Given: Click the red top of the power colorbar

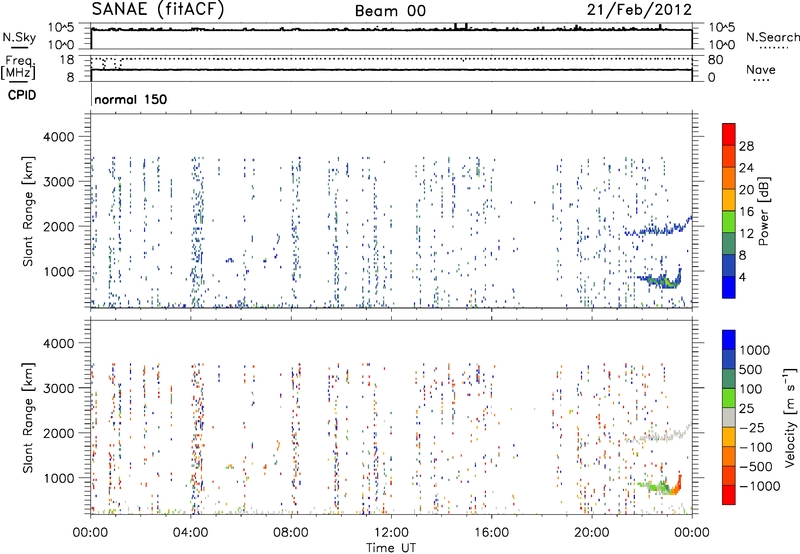Looking at the screenshot, I should click(x=729, y=134).
